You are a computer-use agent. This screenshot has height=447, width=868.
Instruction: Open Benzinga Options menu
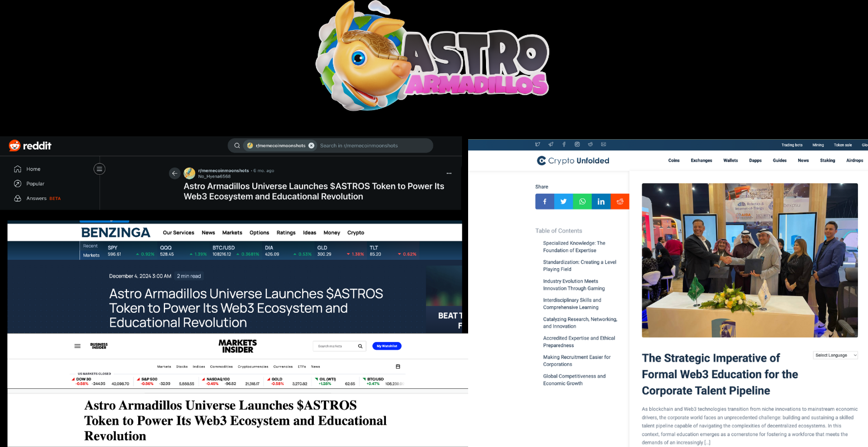[259, 233]
